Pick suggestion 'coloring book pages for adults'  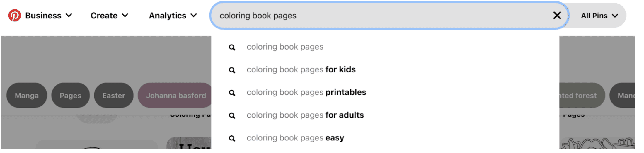305,115
